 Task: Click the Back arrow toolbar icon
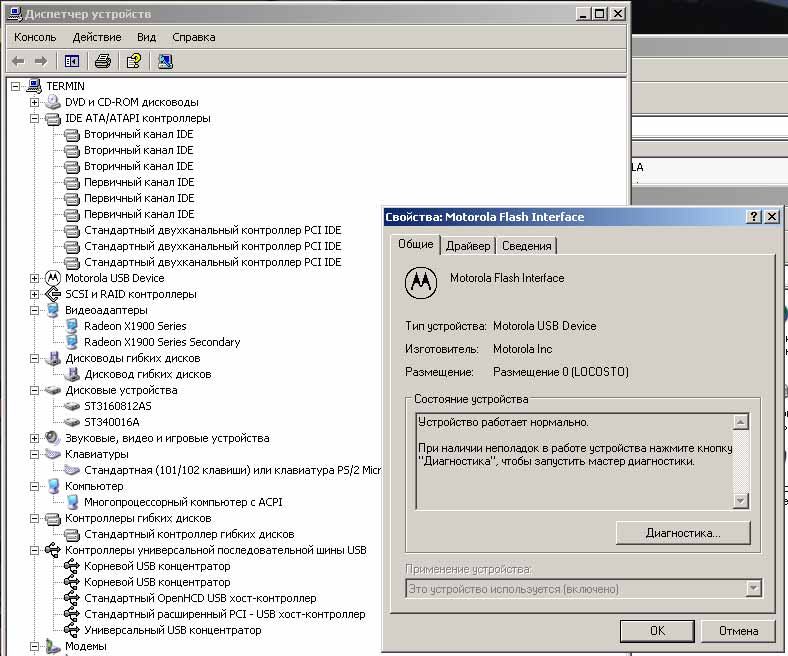click(x=18, y=61)
